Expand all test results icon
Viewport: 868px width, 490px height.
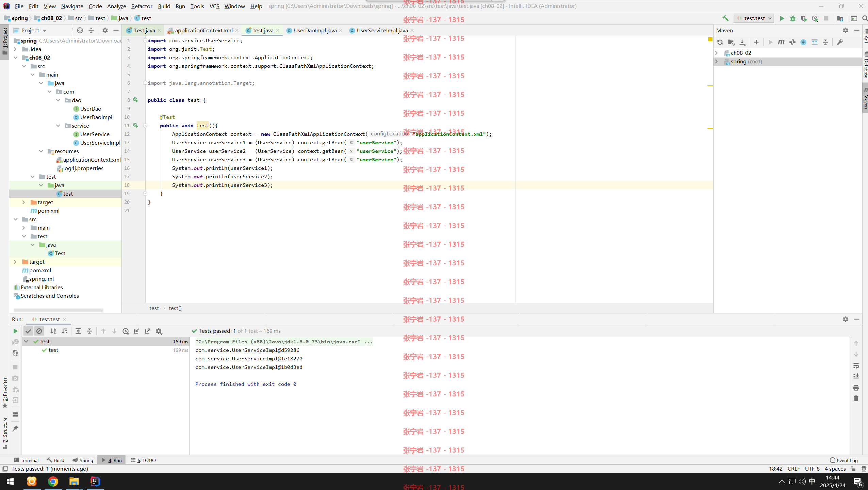point(78,331)
